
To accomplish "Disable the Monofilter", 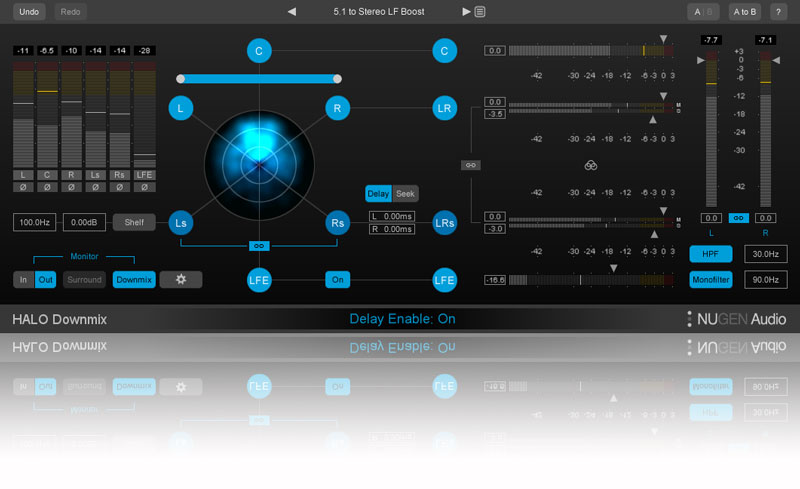I will pyautogui.click(x=710, y=281).
